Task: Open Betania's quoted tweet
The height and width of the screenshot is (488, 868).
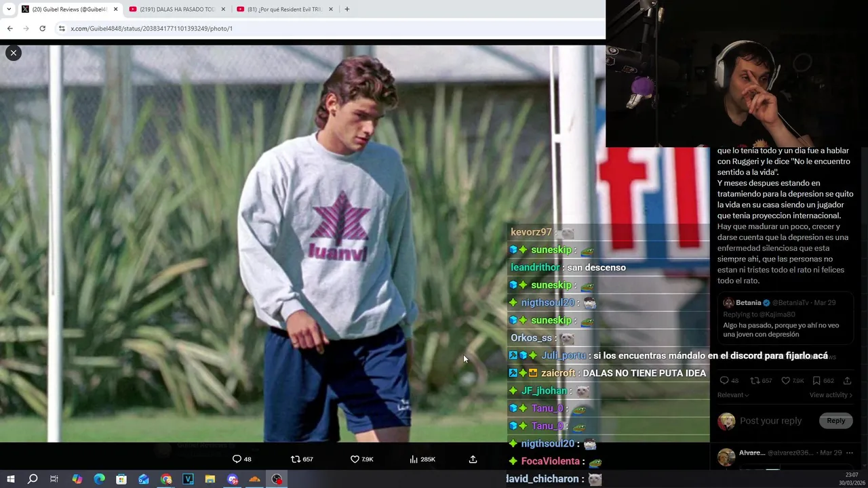Action: coord(785,320)
